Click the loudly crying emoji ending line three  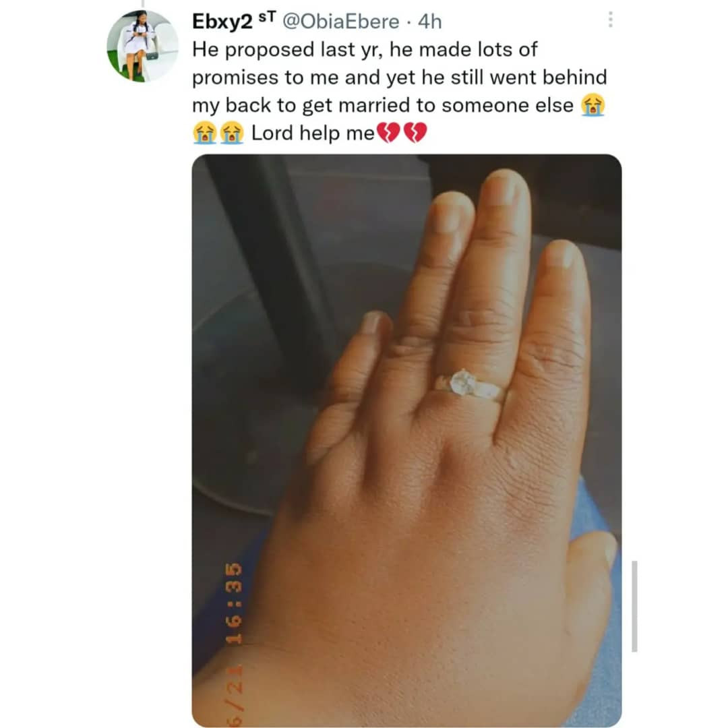click(x=593, y=104)
